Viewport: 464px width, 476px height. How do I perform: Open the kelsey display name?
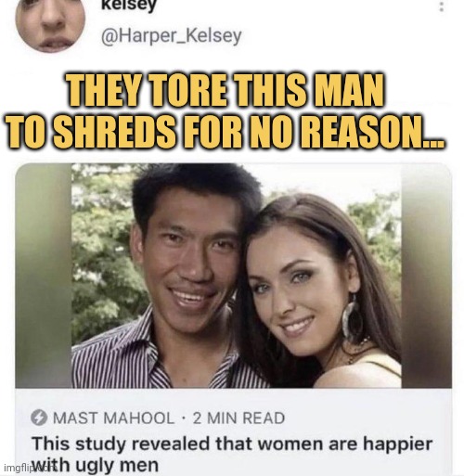tap(128, 6)
